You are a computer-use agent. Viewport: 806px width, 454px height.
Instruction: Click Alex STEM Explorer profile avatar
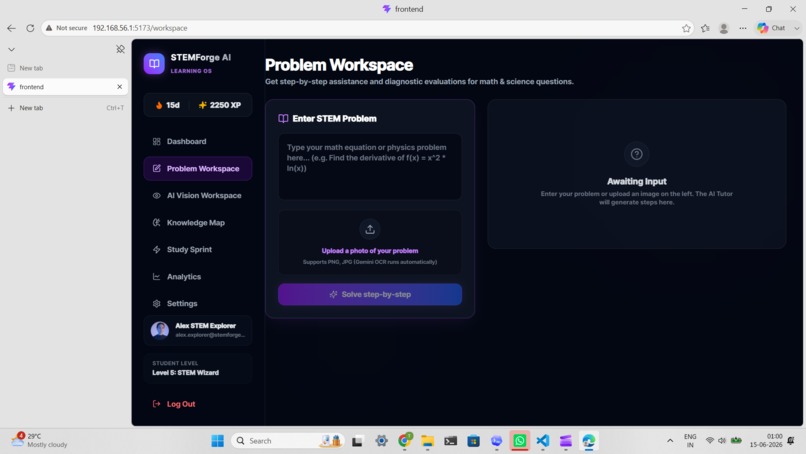[160, 330]
